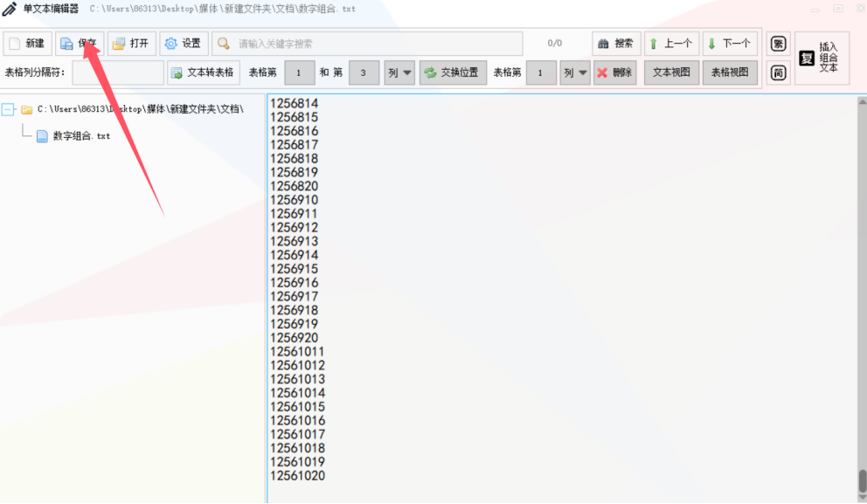Swap columns with 交换位置 button

[453, 72]
